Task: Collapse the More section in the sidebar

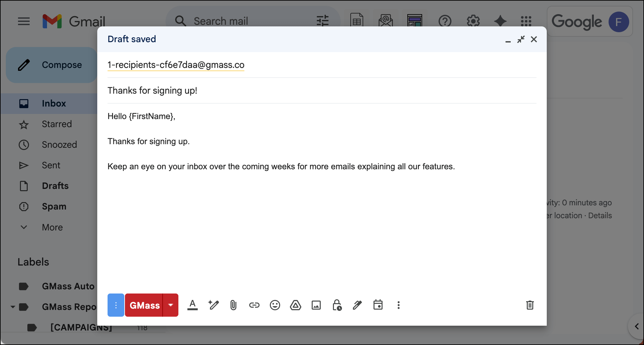Action: pos(24,227)
